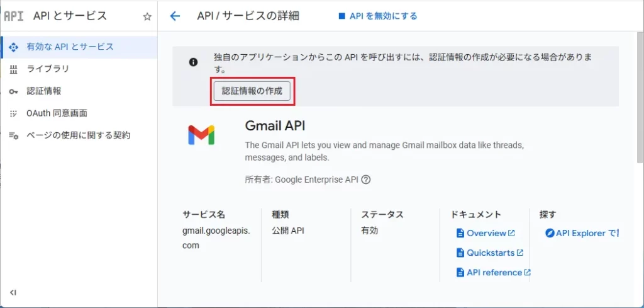Open the Quickstarts documentation link
Image resolution: width=644 pixels, height=308 pixels.
tap(491, 253)
